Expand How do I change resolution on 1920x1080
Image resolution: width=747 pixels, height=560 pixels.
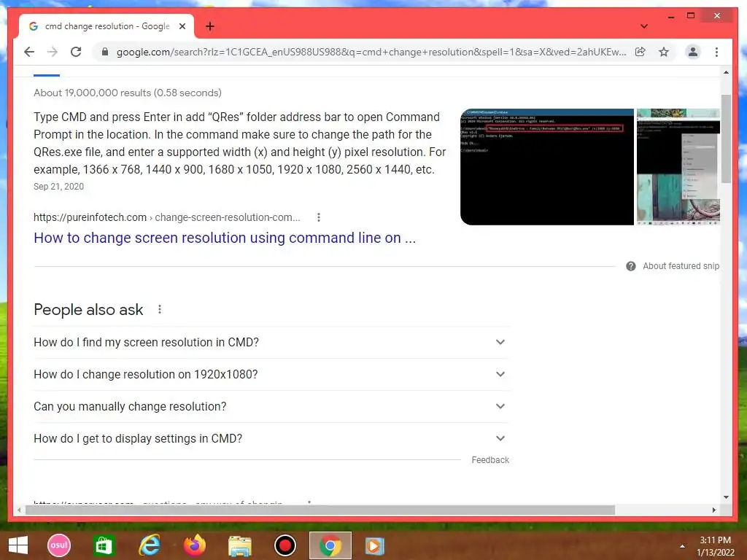271,374
